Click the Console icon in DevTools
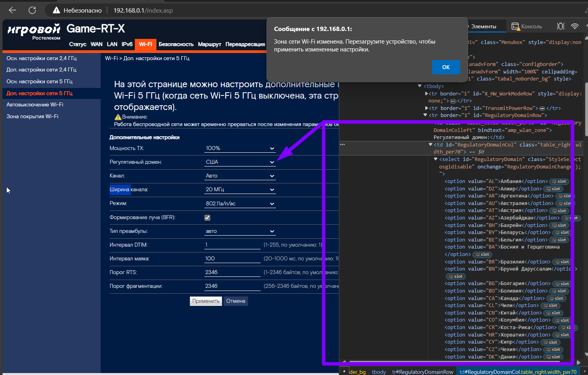The height and width of the screenshot is (375, 588). point(515,26)
